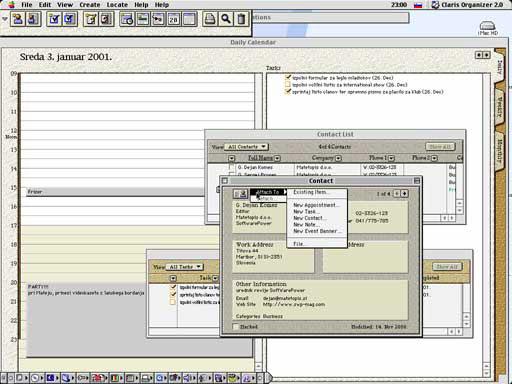Check the unchecked second task in calendar tasks
The height and width of the screenshot is (384, 512).
pyautogui.click(x=288, y=85)
